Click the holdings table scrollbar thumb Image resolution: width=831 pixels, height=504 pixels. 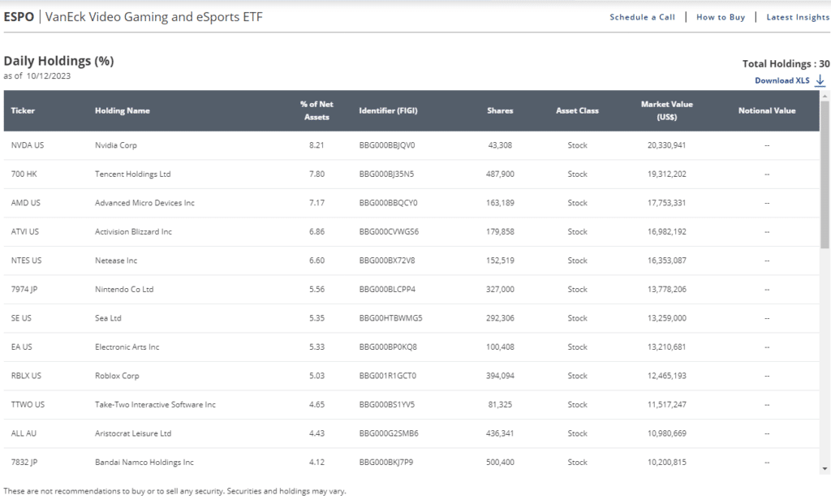coord(825,174)
